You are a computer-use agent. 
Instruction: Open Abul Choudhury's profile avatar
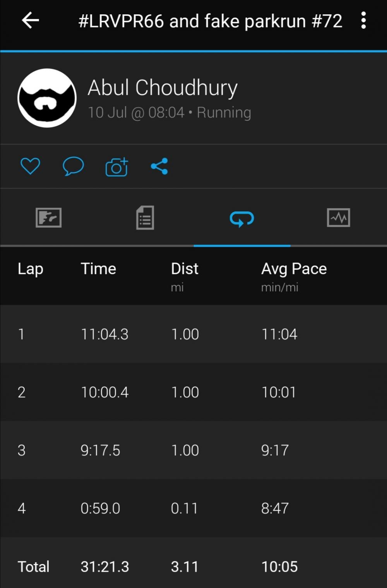click(x=47, y=98)
